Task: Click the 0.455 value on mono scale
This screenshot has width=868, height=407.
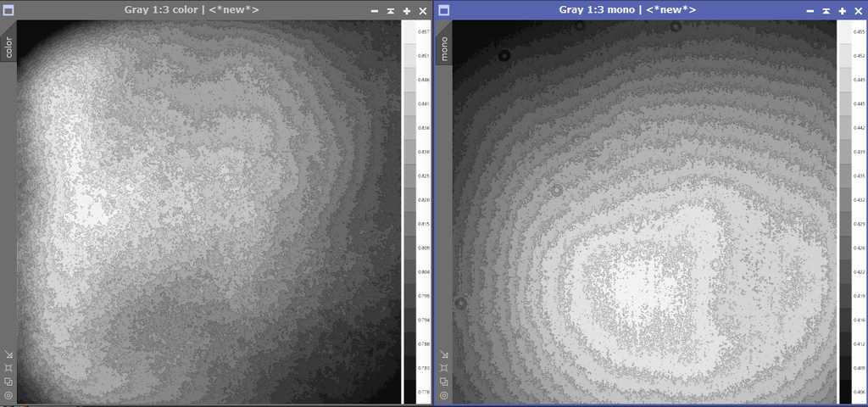Action: pos(860,32)
